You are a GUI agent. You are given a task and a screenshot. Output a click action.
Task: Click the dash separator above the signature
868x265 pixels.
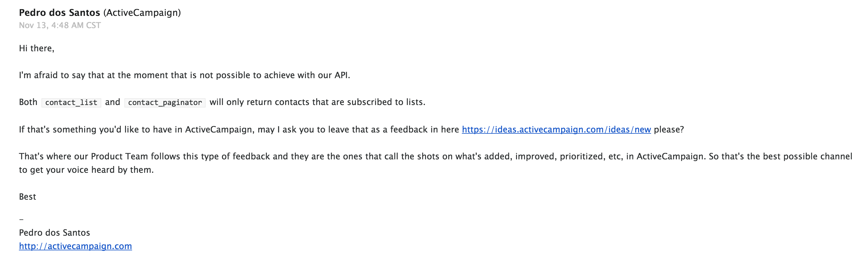pos(21,220)
